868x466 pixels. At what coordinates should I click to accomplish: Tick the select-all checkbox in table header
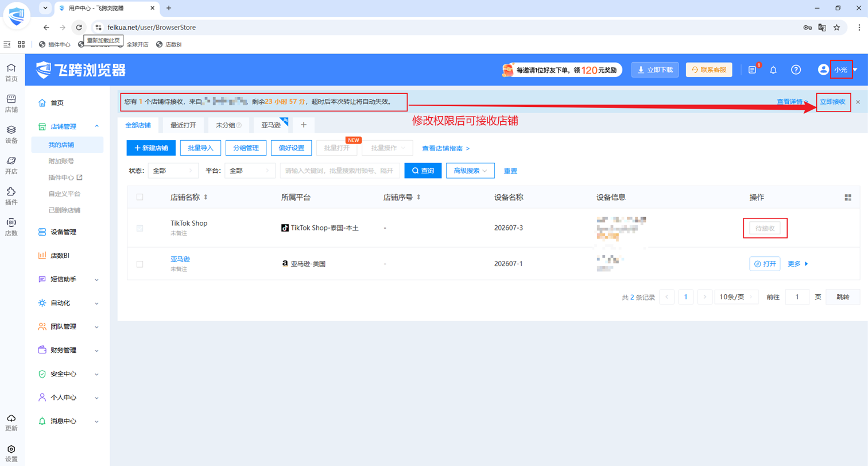[x=139, y=197]
